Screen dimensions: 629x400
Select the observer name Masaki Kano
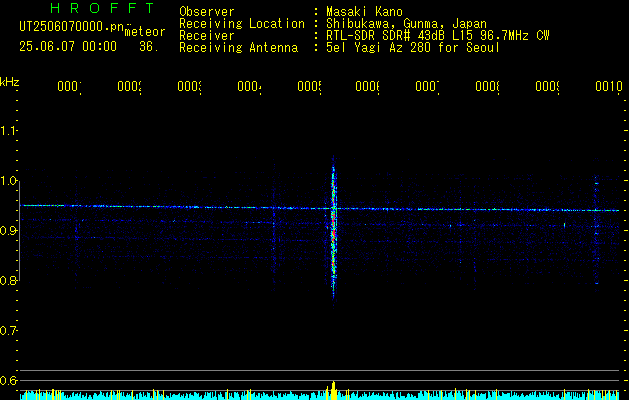tap(364, 12)
